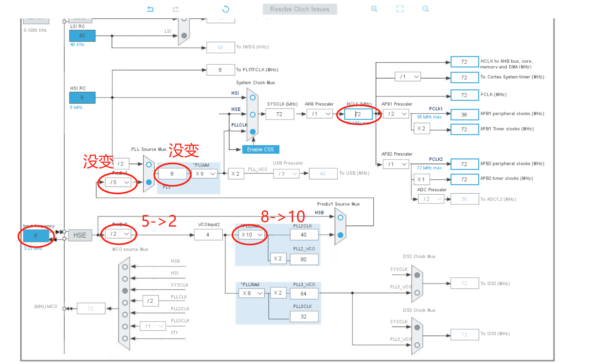Open the PLLMul multiplier dropdown
This screenshot has height=364, width=608.
pyautogui.click(x=205, y=174)
